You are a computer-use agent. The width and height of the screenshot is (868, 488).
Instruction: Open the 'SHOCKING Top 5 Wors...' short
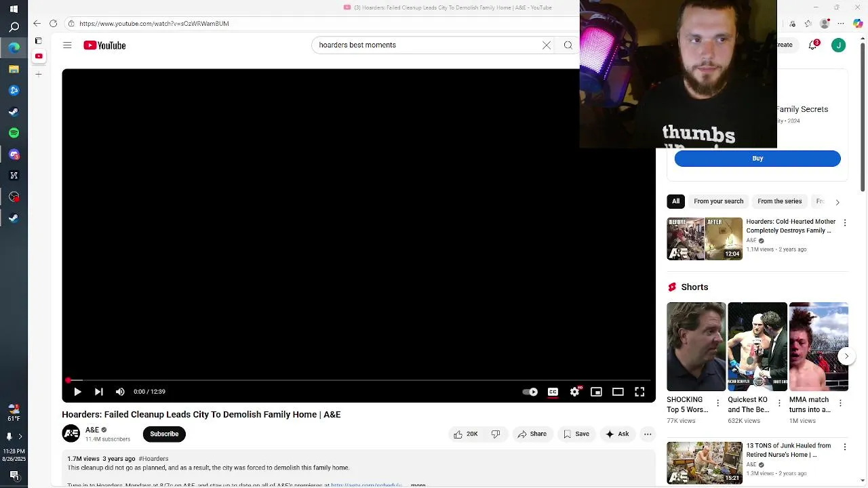click(696, 346)
